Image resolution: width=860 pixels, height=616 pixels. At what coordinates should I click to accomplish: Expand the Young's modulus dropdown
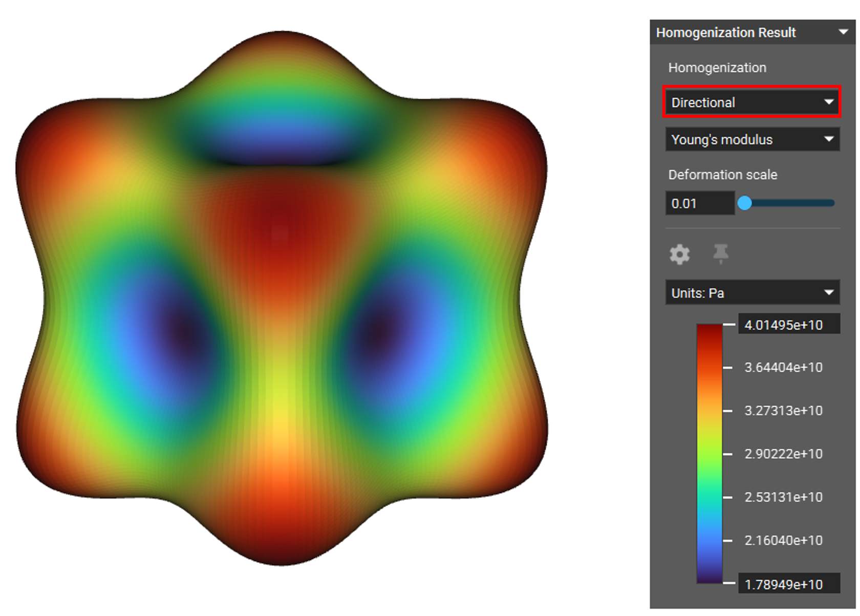click(x=751, y=139)
